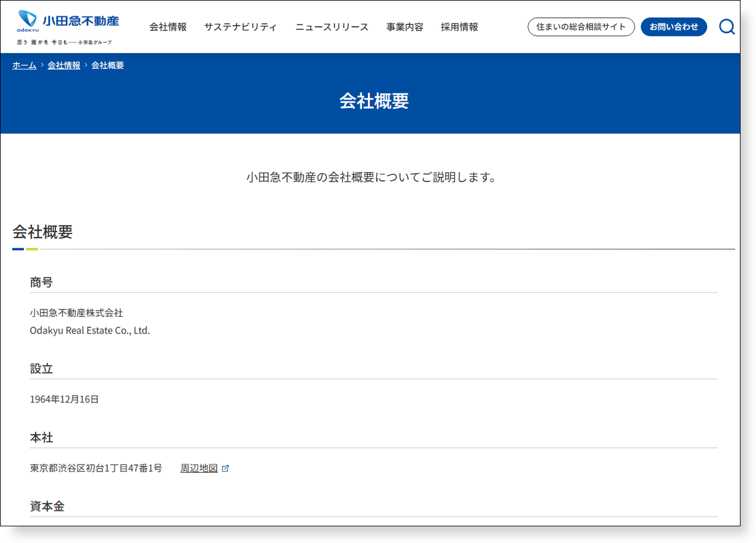
Task: Open the サステナビリティ menu
Action: coord(240,27)
